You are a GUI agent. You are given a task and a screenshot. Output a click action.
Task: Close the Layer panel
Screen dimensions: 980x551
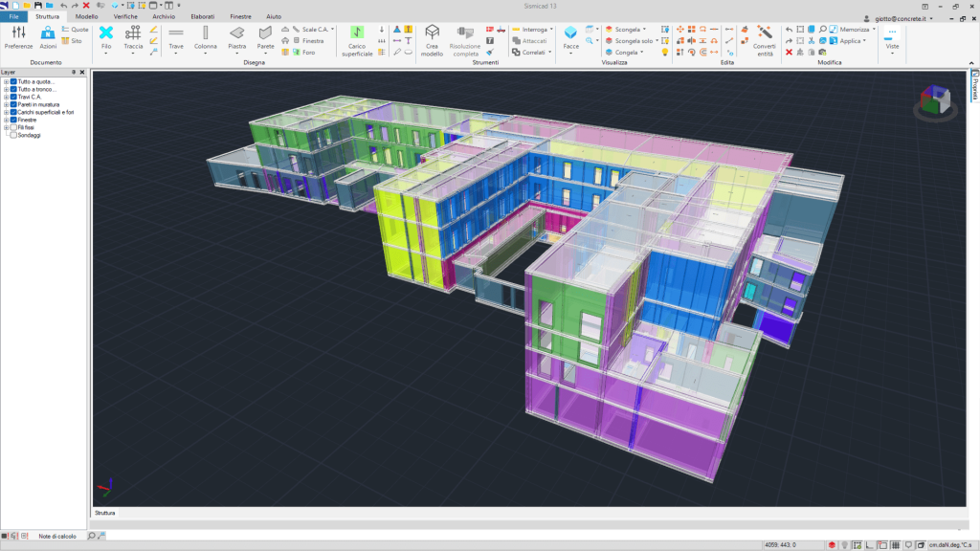click(x=82, y=73)
